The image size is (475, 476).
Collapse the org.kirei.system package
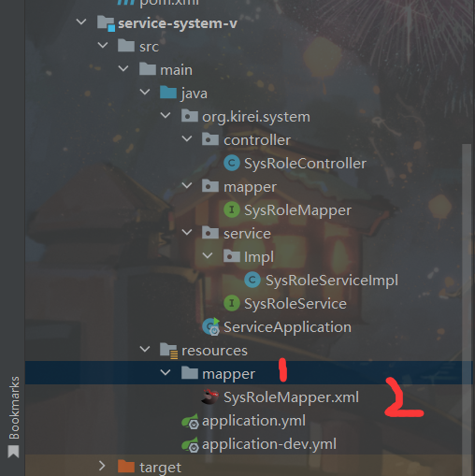click(x=166, y=116)
